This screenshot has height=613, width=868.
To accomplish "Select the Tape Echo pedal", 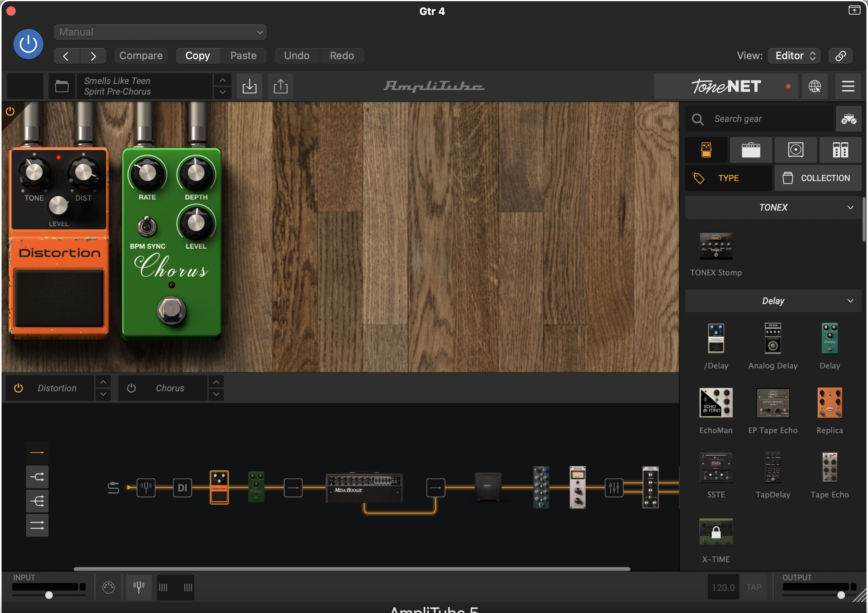I will click(x=830, y=467).
